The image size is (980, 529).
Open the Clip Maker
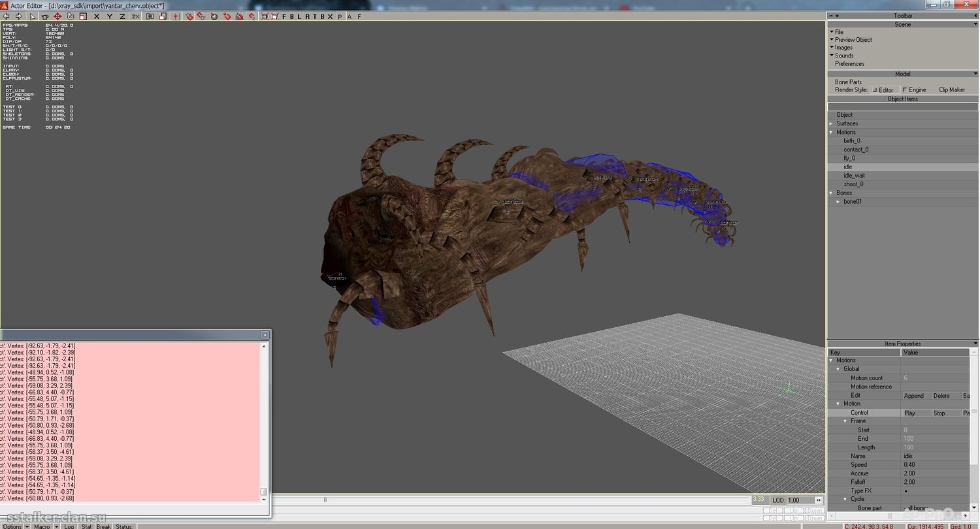tap(952, 89)
